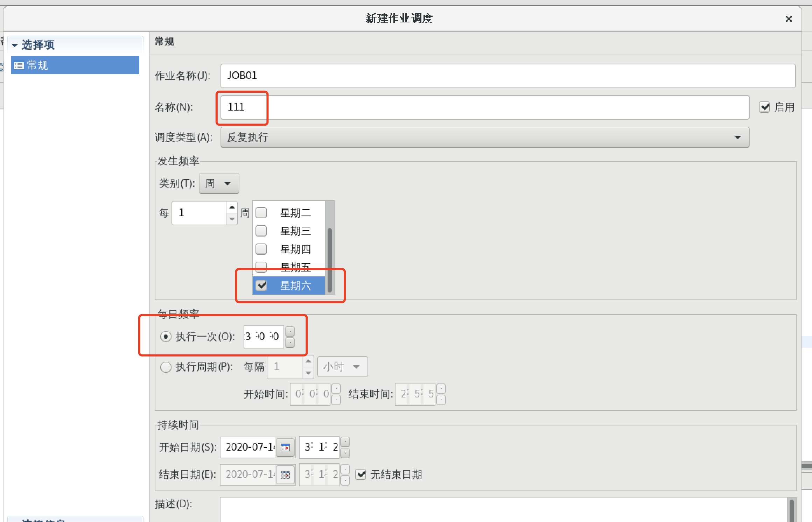
Task: Open the start date calendar picker icon
Action: point(285,447)
